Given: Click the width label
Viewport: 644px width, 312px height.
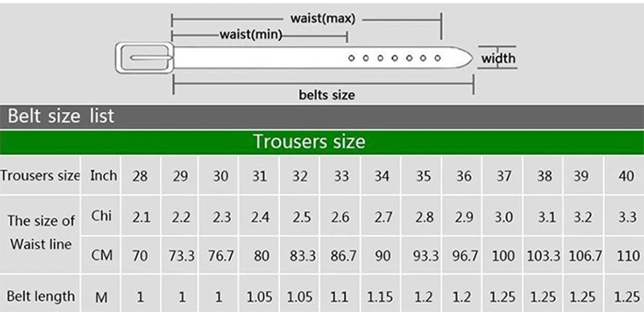Looking at the screenshot, I should point(498,58).
